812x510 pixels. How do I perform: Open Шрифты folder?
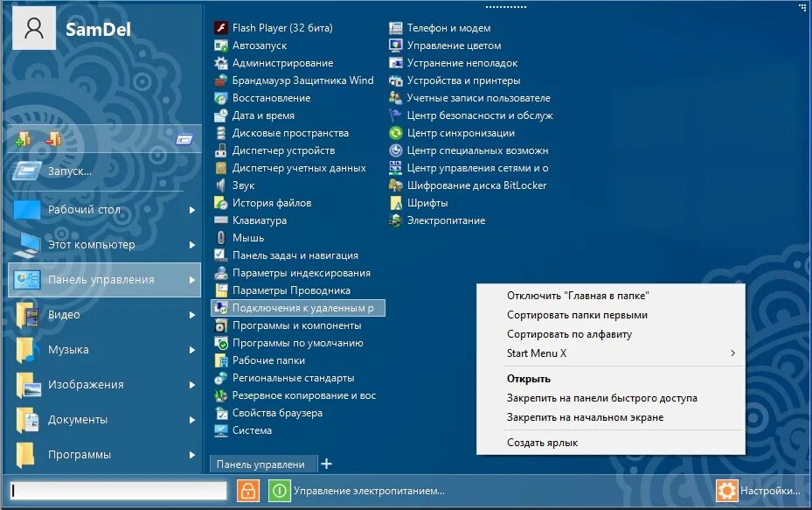click(x=419, y=203)
